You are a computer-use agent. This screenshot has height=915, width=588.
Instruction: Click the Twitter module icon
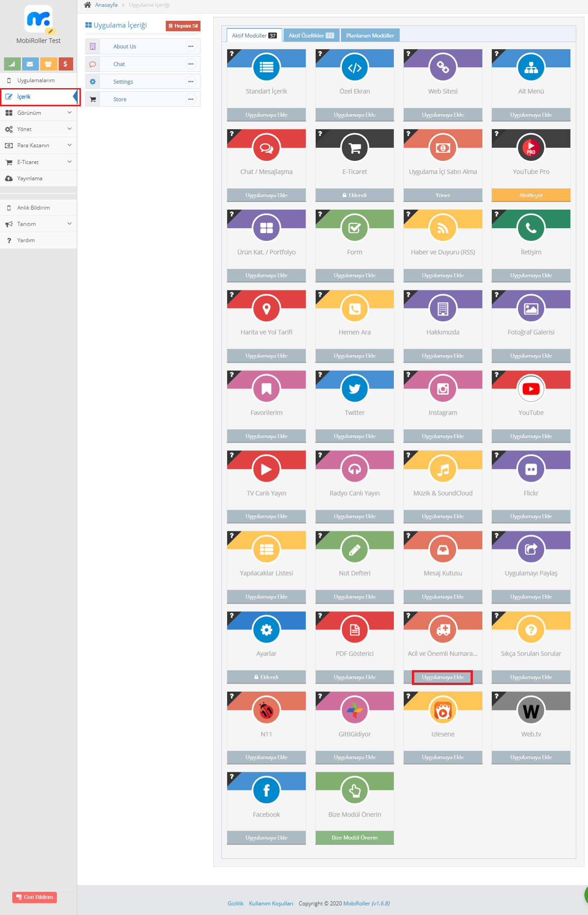(x=355, y=389)
